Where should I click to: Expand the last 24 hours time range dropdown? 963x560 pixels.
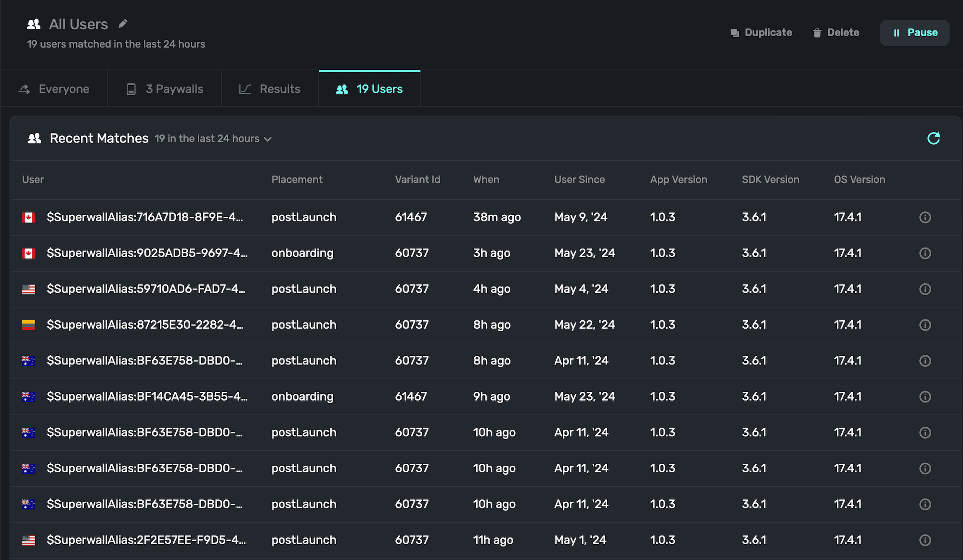click(x=213, y=139)
